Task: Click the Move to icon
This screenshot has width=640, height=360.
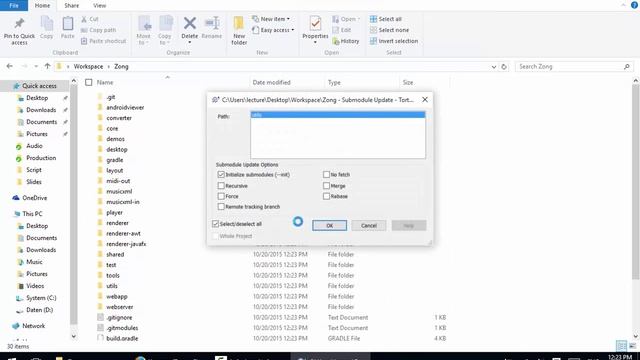Action: [144, 24]
